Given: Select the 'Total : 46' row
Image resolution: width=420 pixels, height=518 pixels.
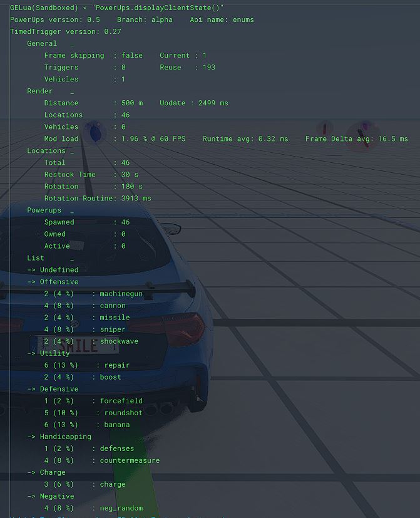Looking at the screenshot, I should (87, 162).
